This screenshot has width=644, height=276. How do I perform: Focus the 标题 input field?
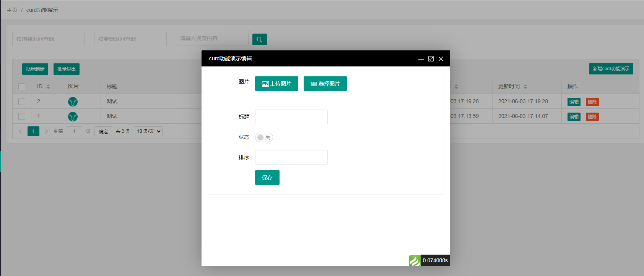tap(291, 117)
